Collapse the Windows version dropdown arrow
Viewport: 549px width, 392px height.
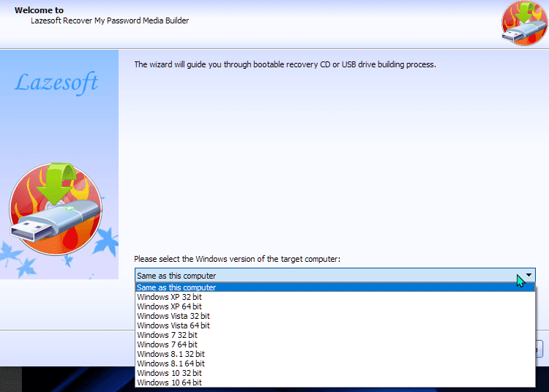[529, 275]
